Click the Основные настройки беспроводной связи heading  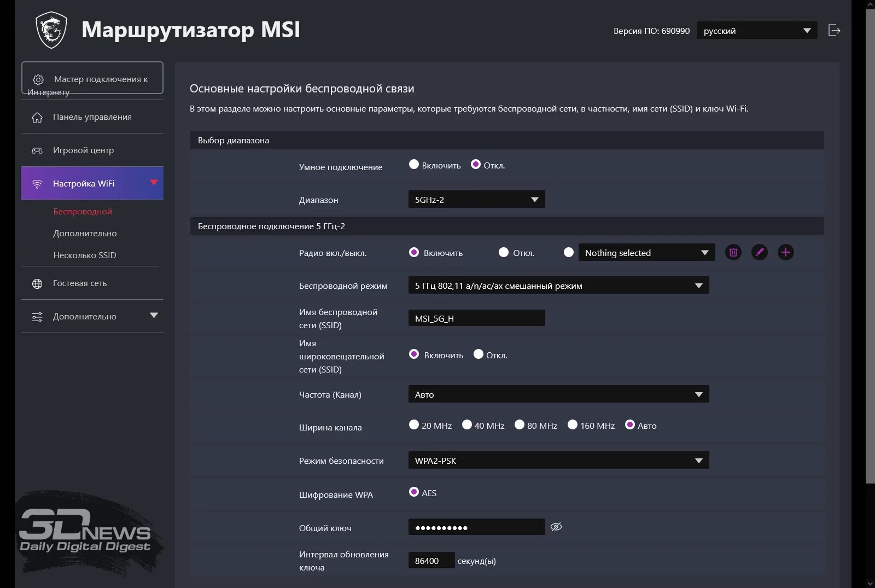(302, 89)
